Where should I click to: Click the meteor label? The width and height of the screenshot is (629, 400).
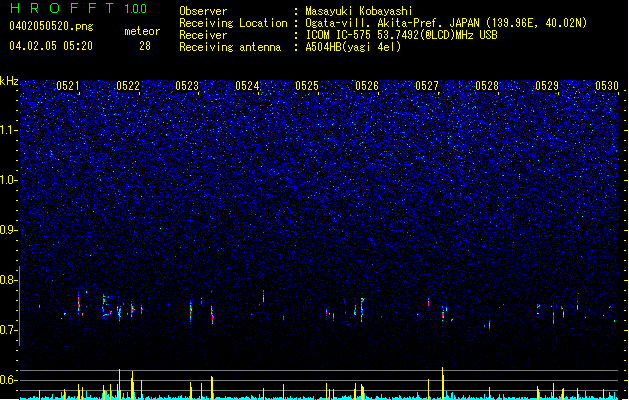142,31
